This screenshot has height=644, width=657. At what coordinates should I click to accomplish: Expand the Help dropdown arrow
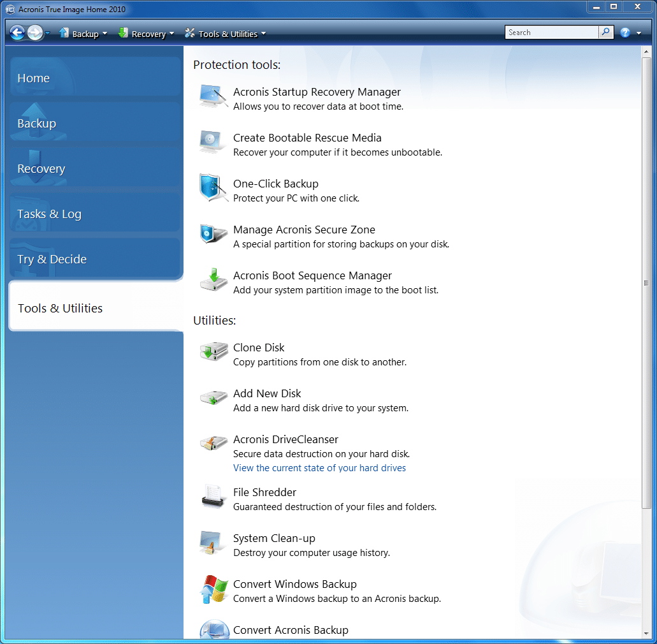point(639,33)
